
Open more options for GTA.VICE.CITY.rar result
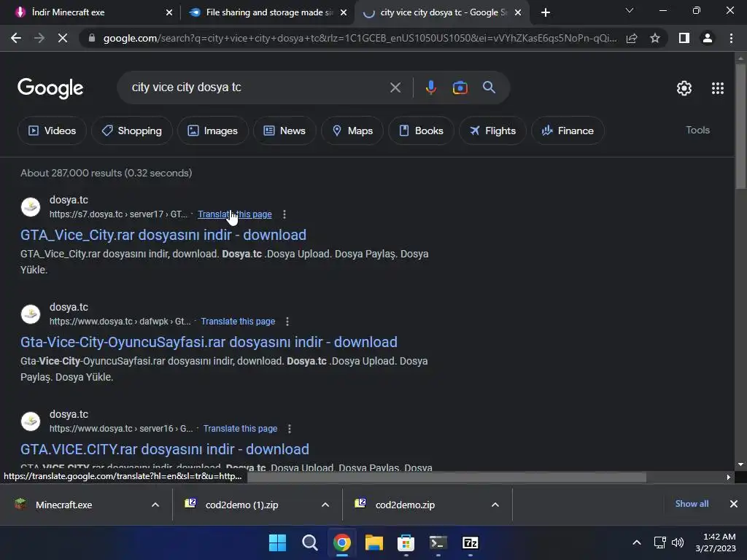(x=290, y=429)
